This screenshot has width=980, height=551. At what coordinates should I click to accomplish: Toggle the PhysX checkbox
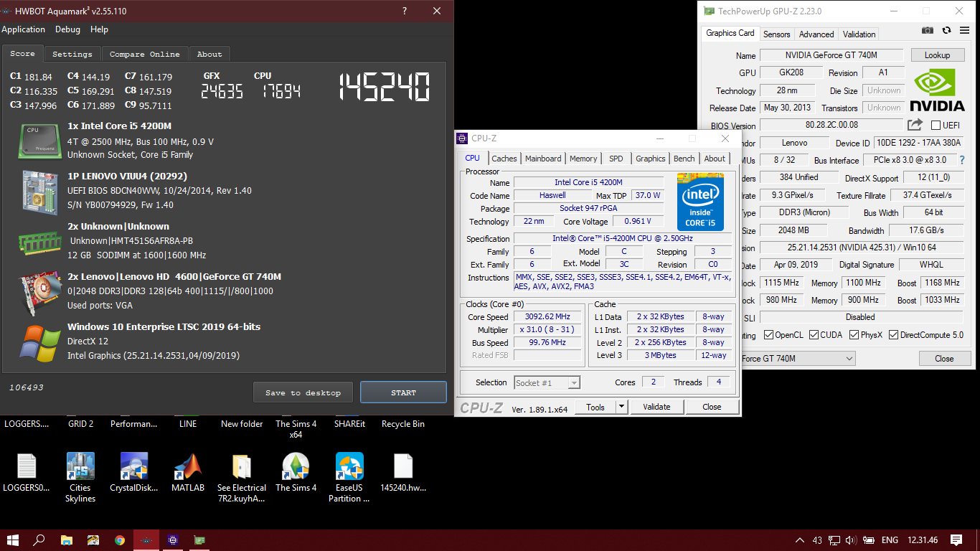point(854,335)
